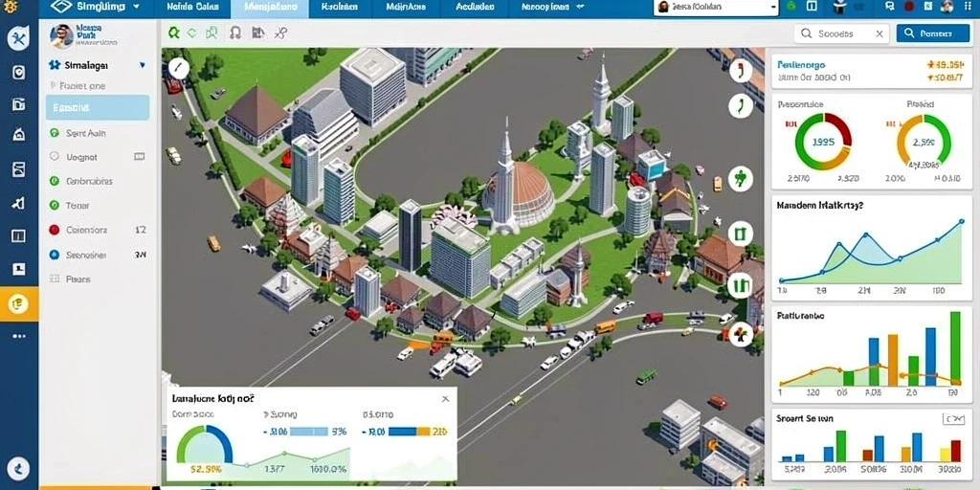Click the headphones icon in map toolbar
Screen dimensions: 980x490
235,33
